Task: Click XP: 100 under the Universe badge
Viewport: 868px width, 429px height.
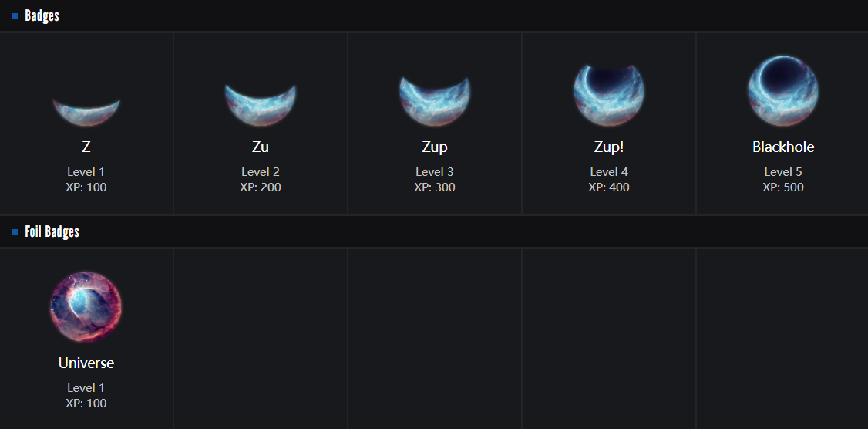Action: click(x=86, y=403)
